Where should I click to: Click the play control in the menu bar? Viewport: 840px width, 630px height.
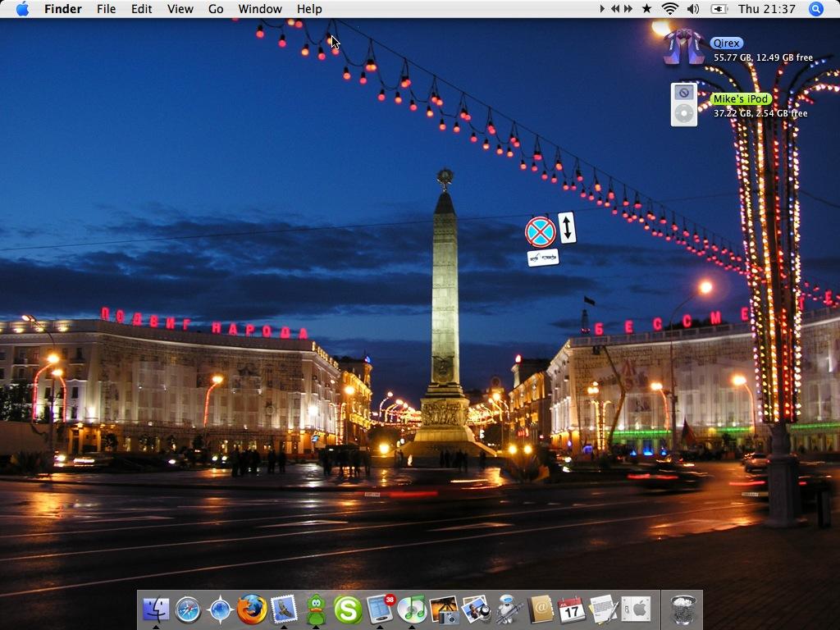(603, 9)
